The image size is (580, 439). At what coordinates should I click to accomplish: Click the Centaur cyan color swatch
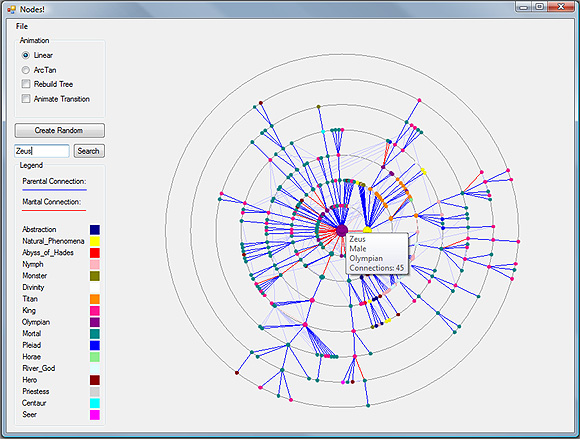coord(95,403)
